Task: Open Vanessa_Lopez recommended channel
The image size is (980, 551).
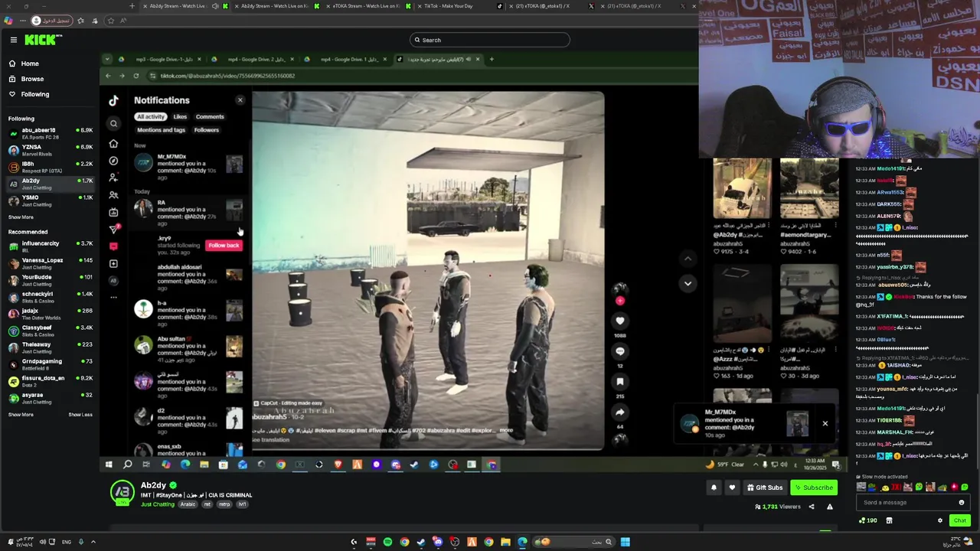Action: [x=50, y=263]
